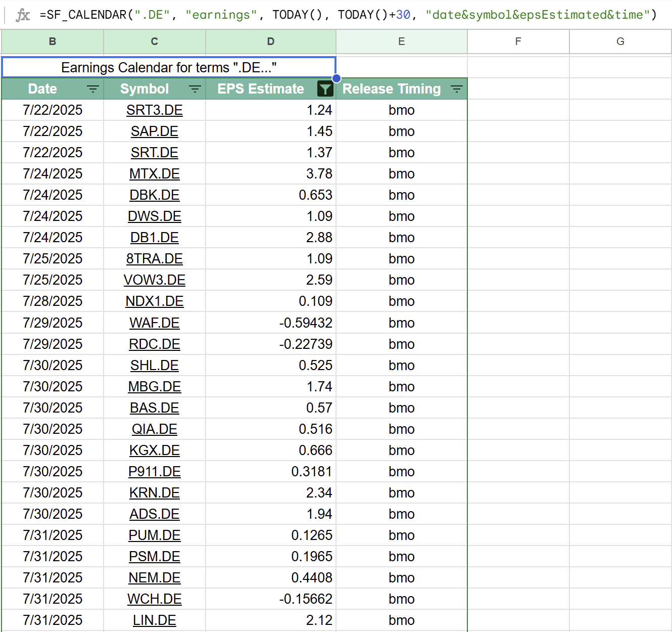Open the PUM.DE symbol link
672x632 pixels.
(x=154, y=535)
